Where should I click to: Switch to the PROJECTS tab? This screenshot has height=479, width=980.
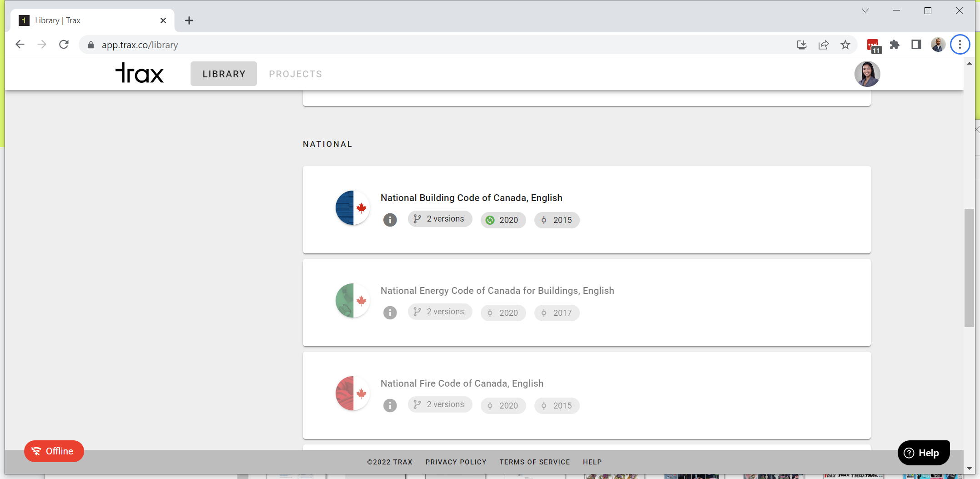point(295,74)
